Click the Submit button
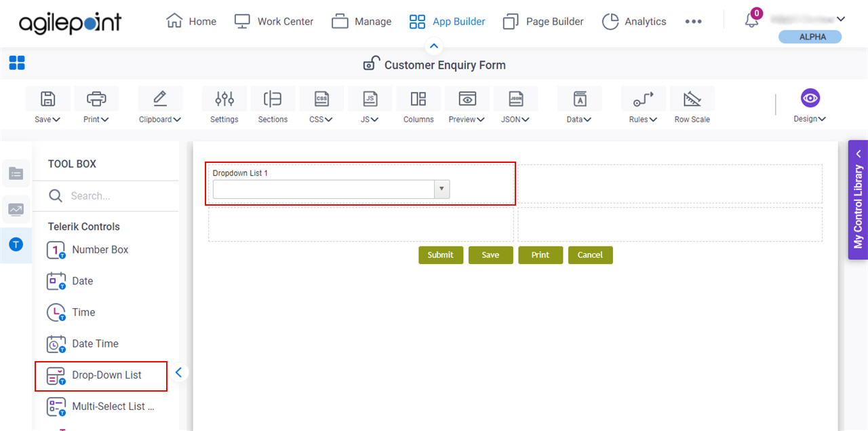The height and width of the screenshot is (431, 868). point(441,255)
